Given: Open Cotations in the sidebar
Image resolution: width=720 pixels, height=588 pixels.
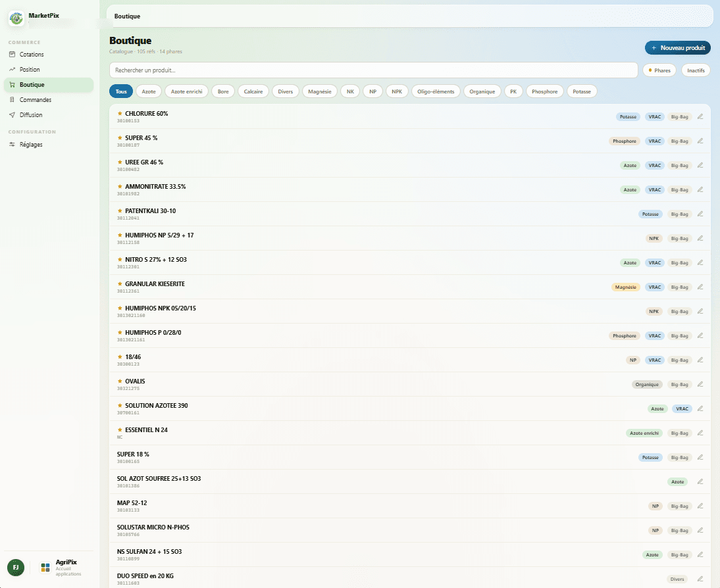Looking at the screenshot, I should pyautogui.click(x=49, y=54).
